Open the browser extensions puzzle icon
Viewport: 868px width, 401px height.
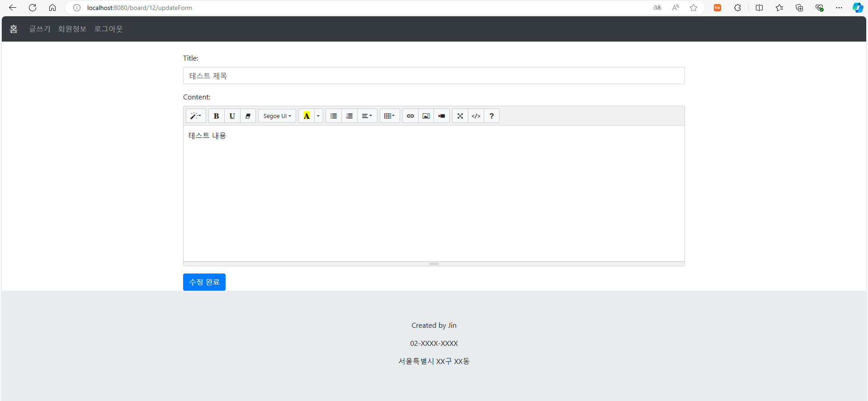pyautogui.click(x=737, y=8)
